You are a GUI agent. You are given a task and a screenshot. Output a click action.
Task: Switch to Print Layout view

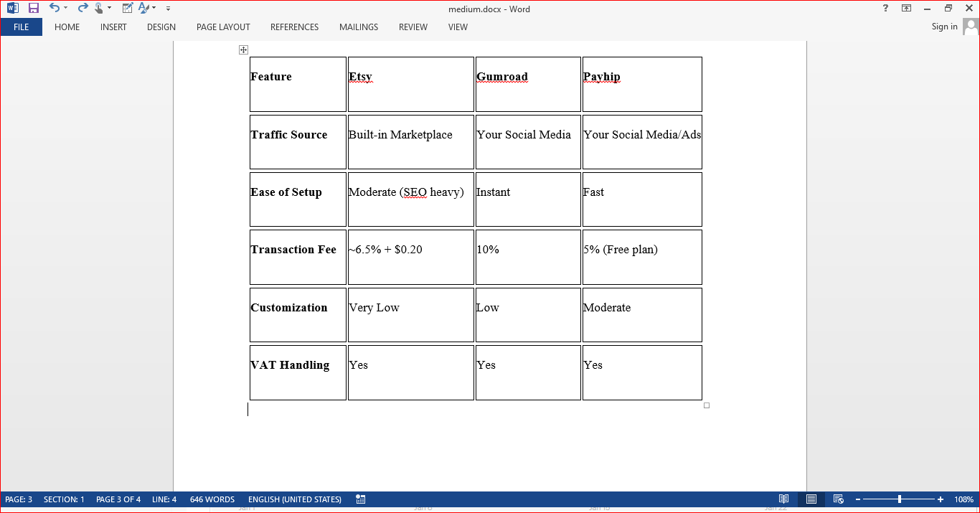811,499
